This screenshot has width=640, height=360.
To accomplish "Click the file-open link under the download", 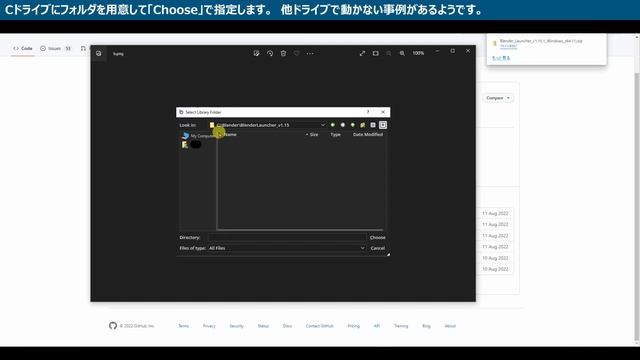I will pyautogui.click(x=509, y=46).
